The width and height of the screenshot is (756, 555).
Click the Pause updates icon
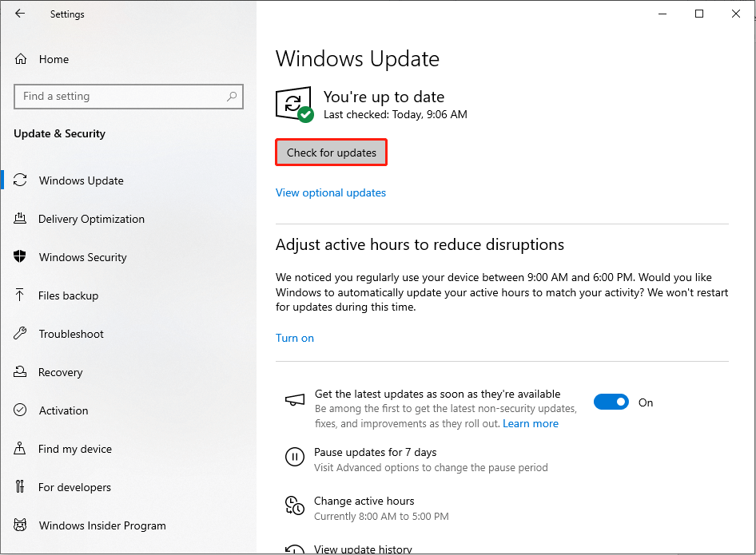click(x=295, y=458)
